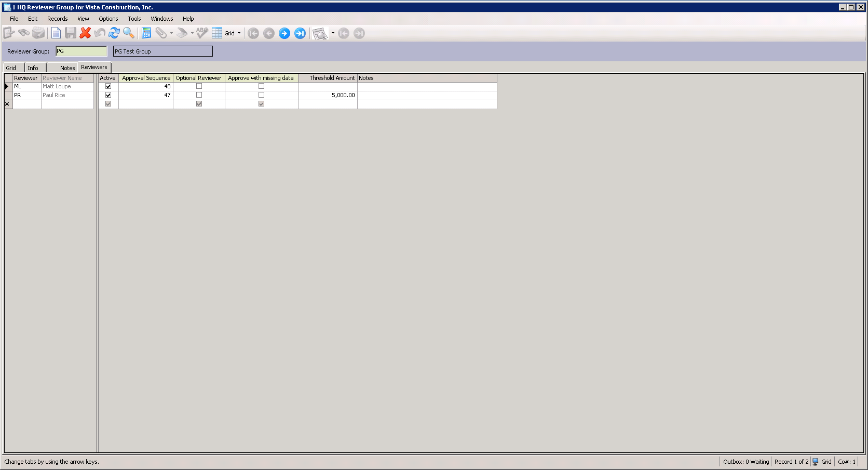Save the record with floppy disk icon
868x470 pixels.
pos(71,33)
